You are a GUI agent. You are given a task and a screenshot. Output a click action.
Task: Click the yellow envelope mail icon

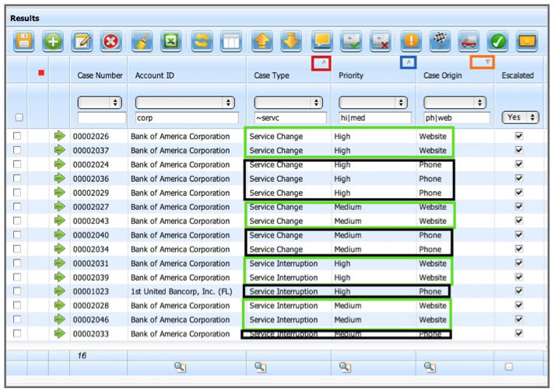527,41
